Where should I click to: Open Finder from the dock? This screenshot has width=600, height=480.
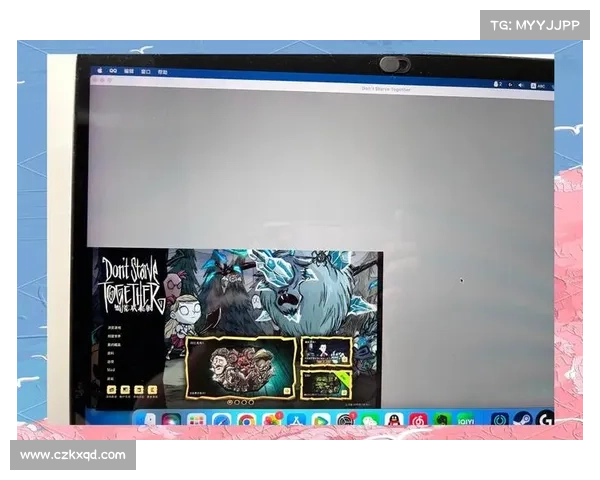147,420
